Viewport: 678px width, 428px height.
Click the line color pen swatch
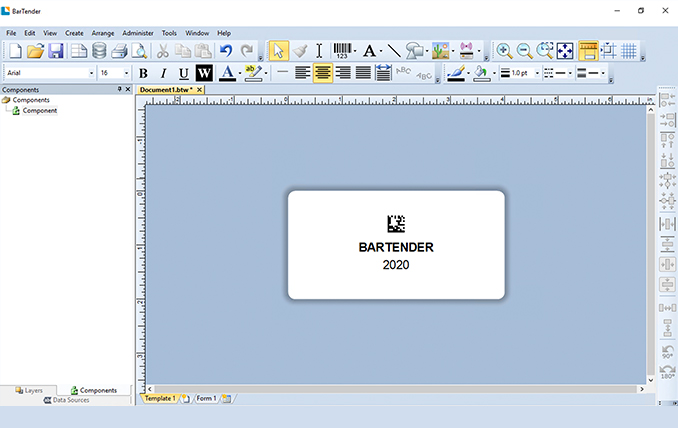pyautogui.click(x=456, y=73)
